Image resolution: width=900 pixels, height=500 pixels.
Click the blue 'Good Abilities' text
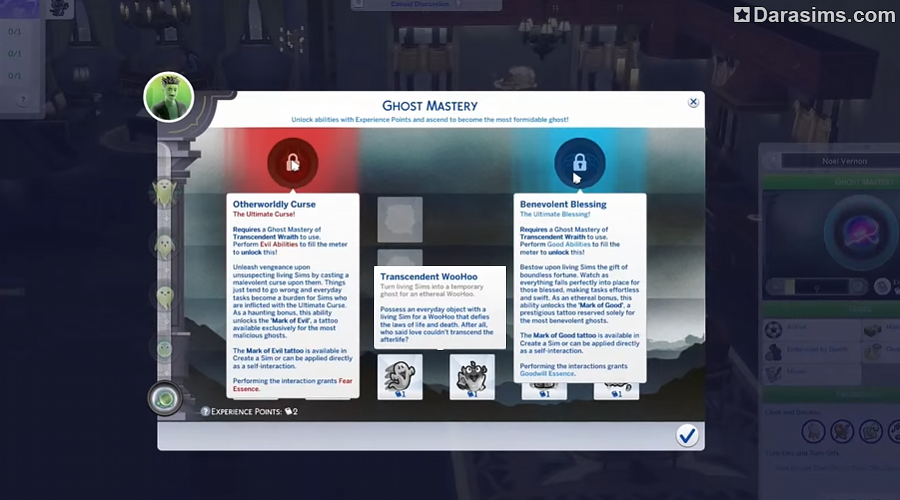pos(569,245)
